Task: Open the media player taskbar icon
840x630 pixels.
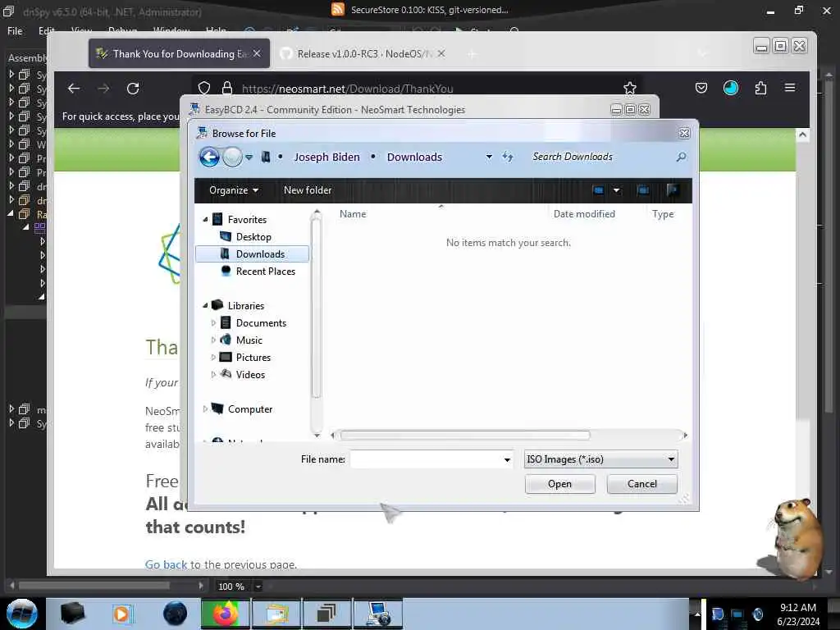Action: [121, 614]
